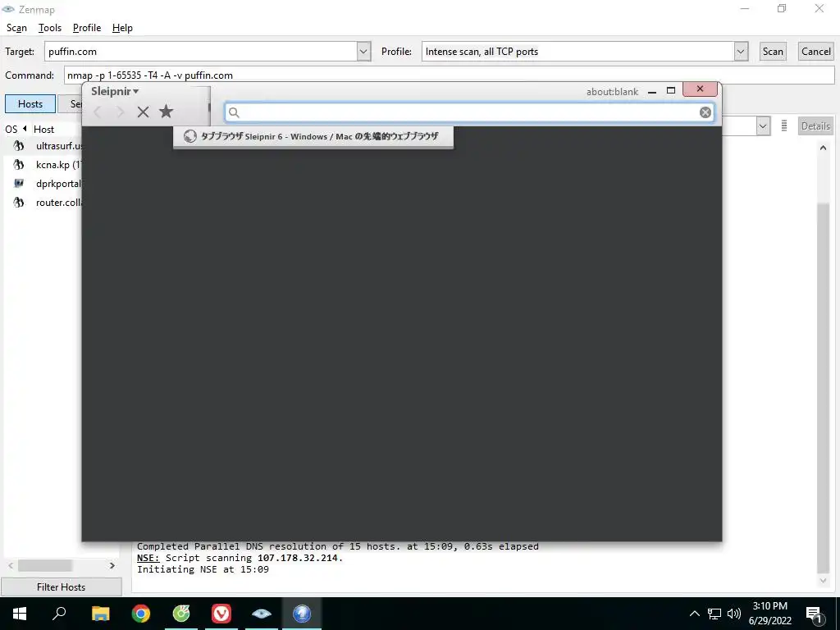
Task: Open volume control tray icon
Action: (734, 614)
